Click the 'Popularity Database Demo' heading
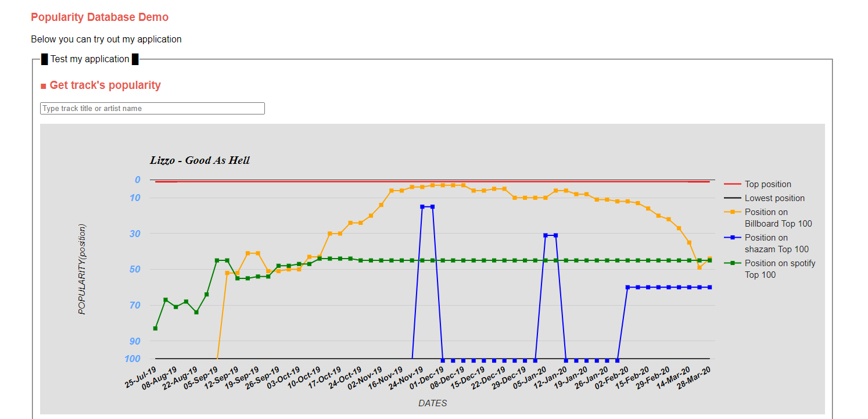Viewport: 868px width, 419px height. pos(100,17)
